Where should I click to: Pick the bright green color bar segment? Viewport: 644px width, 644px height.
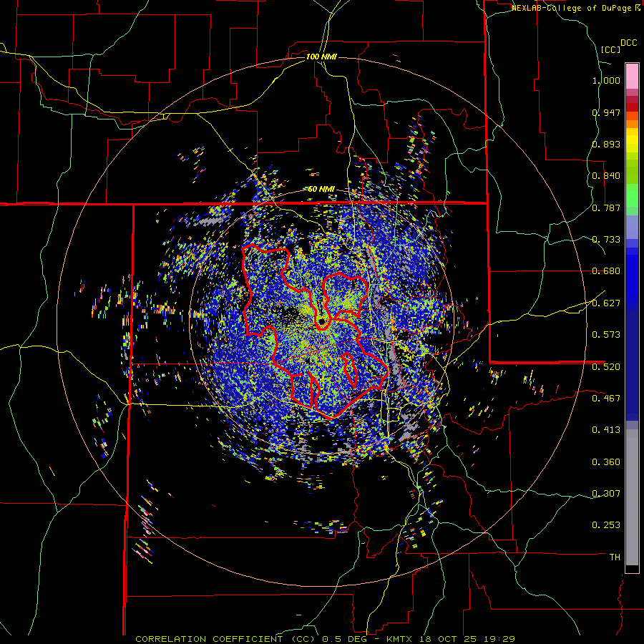pyautogui.click(x=632, y=195)
